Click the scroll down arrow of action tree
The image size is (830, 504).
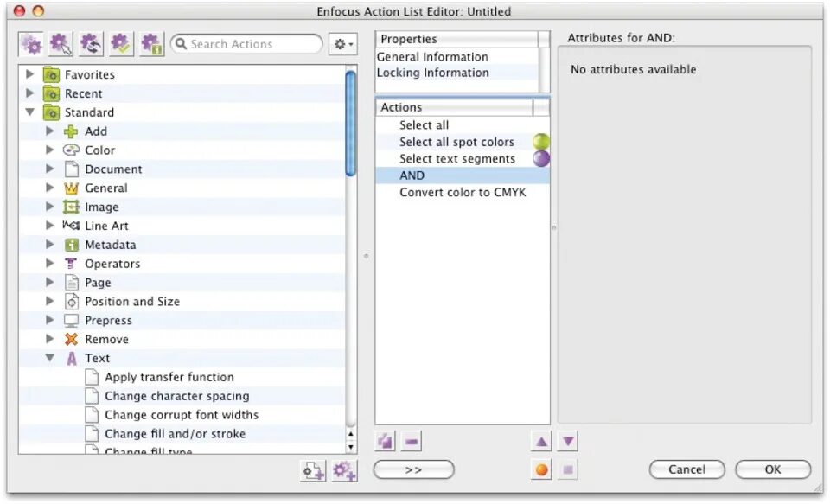click(350, 447)
